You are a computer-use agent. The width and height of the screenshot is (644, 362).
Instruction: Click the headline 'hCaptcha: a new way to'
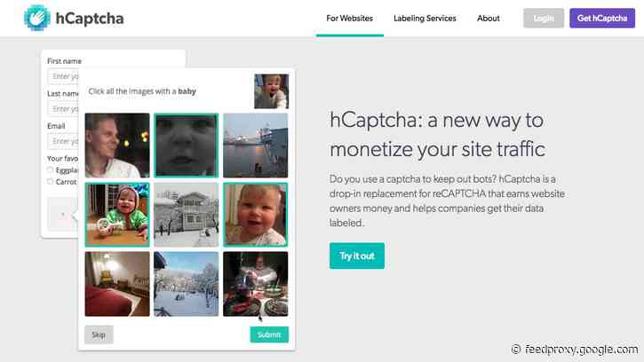tap(437, 121)
